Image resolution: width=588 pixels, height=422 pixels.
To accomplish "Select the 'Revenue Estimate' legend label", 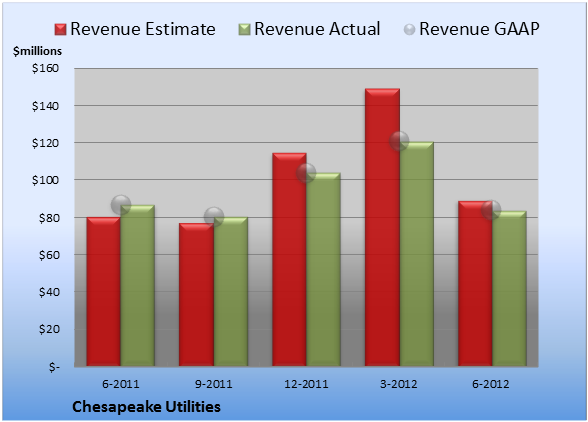I will click(143, 29).
